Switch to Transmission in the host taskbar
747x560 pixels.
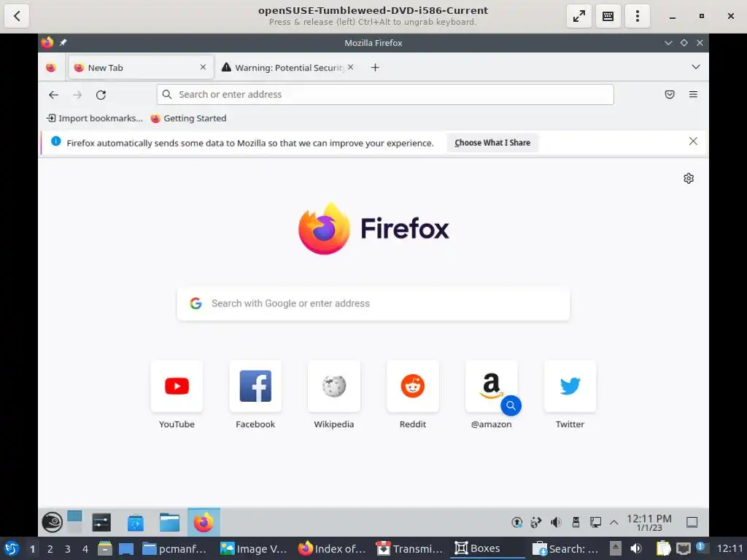pyautogui.click(x=410, y=548)
